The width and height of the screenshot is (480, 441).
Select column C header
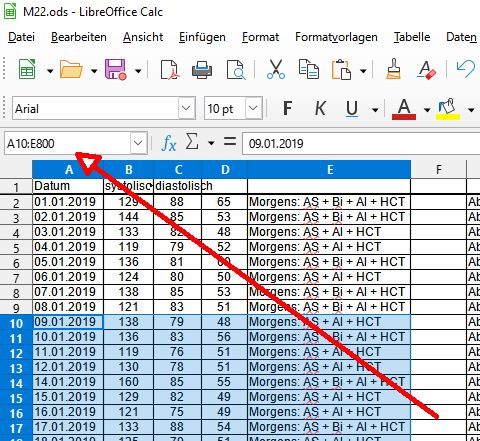click(x=178, y=169)
